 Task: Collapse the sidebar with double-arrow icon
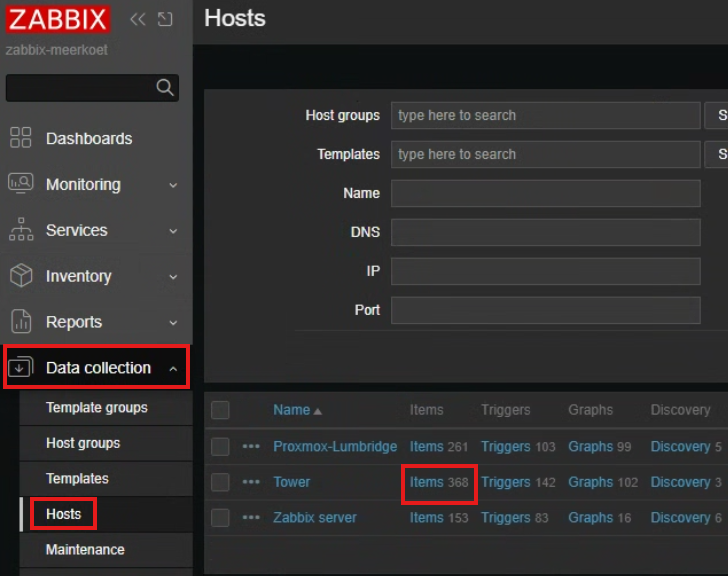137,19
